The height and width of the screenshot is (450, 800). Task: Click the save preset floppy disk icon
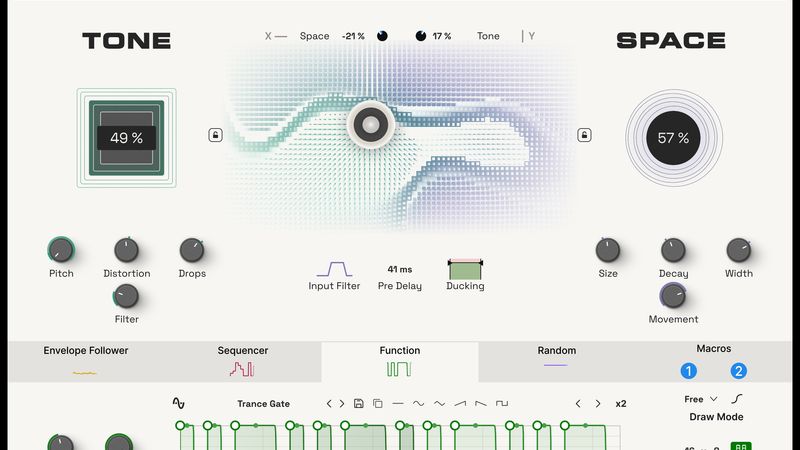click(x=358, y=404)
